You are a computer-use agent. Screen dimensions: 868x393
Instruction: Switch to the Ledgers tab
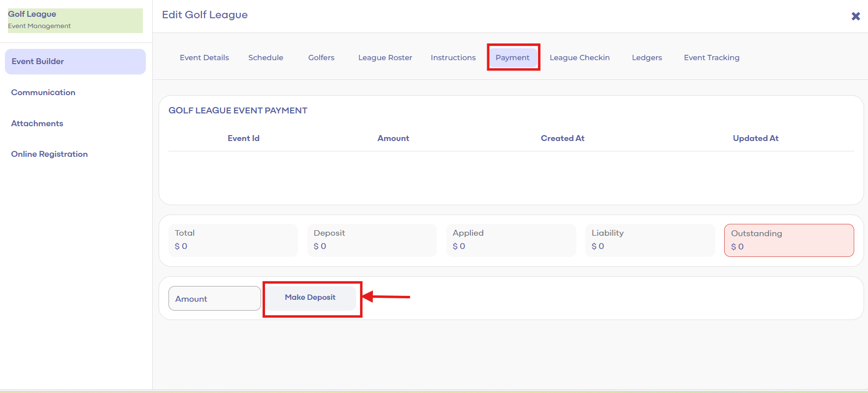646,58
